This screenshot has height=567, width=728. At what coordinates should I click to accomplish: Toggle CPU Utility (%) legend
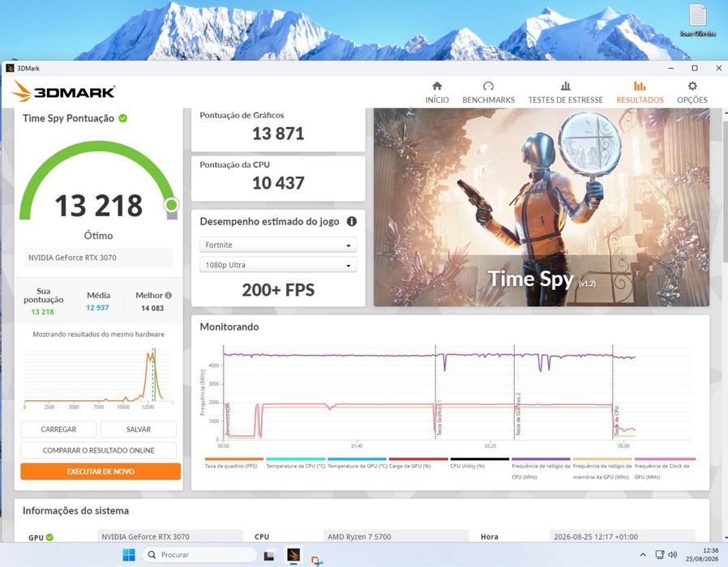(479, 463)
